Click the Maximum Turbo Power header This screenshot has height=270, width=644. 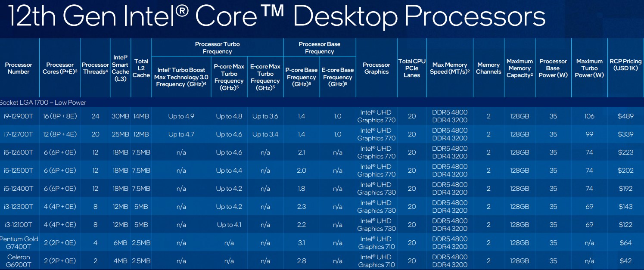click(x=589, y=68)
